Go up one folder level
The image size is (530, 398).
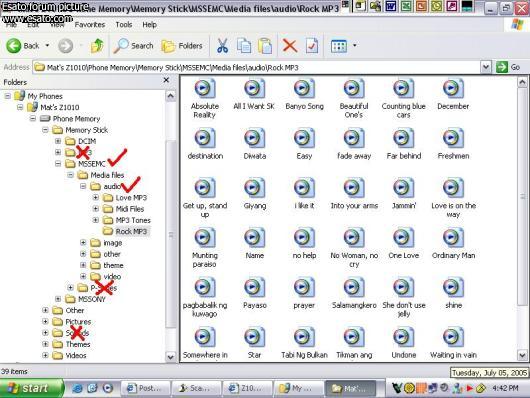[x=97, y=46]
